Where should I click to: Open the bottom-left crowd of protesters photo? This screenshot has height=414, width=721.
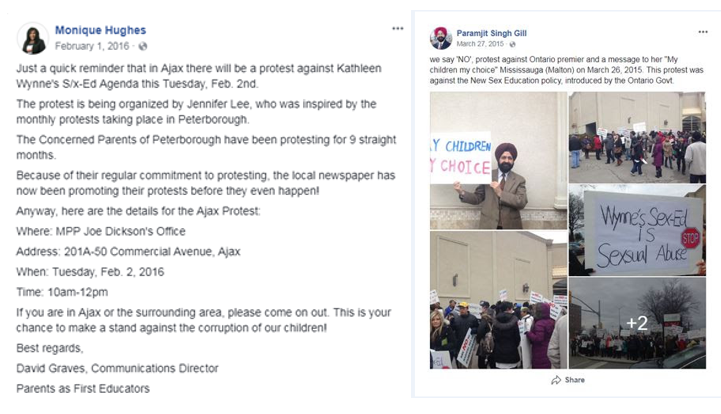498,300
